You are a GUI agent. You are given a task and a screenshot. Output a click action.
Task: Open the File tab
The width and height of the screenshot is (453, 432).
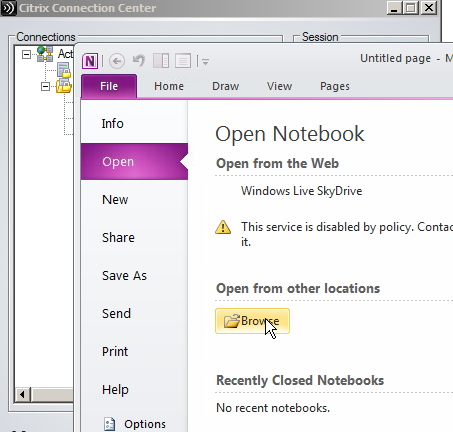tap(109, 86)
